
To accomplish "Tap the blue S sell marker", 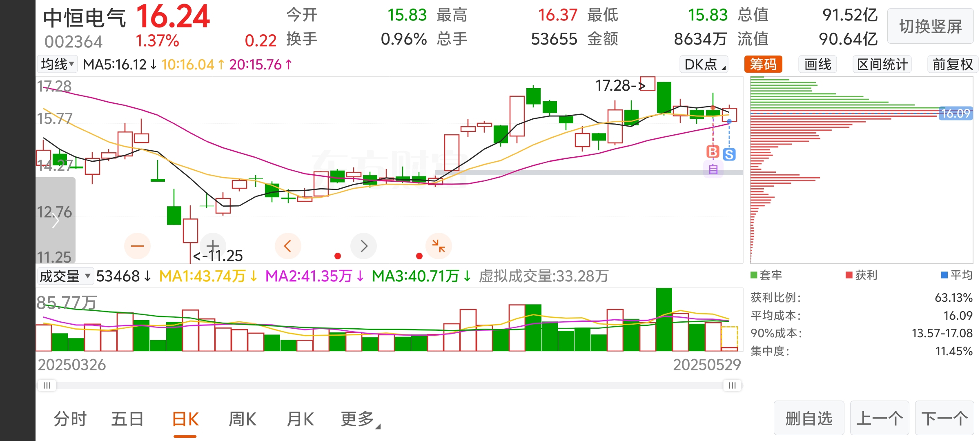I will (x=729, y=154).
